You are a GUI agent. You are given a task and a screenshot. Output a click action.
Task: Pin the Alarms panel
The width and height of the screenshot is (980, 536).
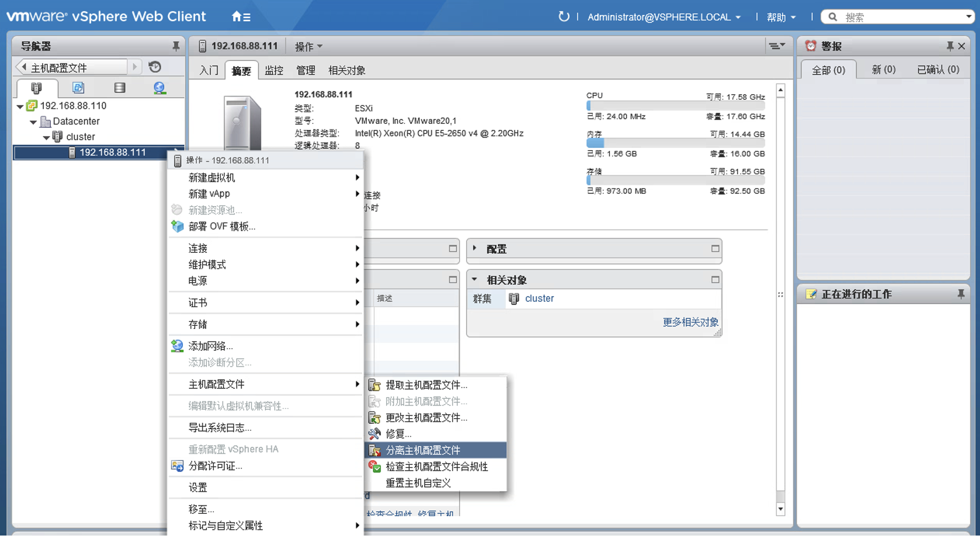(x=949, y=46)
